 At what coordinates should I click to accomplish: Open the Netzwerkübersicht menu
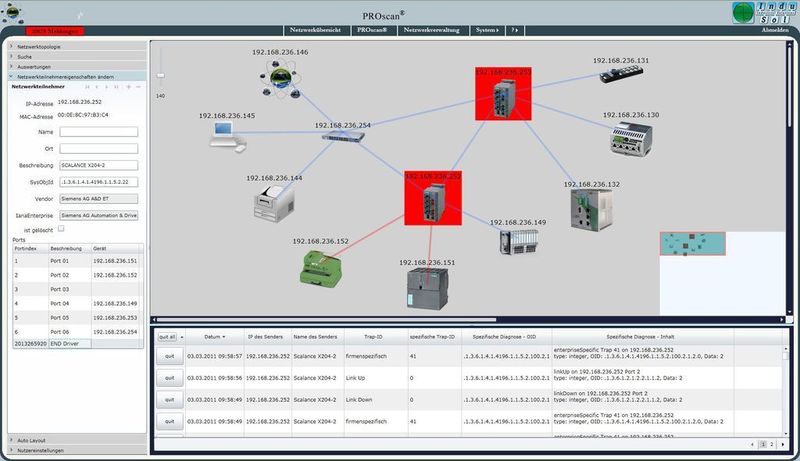pyautogui.click(x=315, y=30)
